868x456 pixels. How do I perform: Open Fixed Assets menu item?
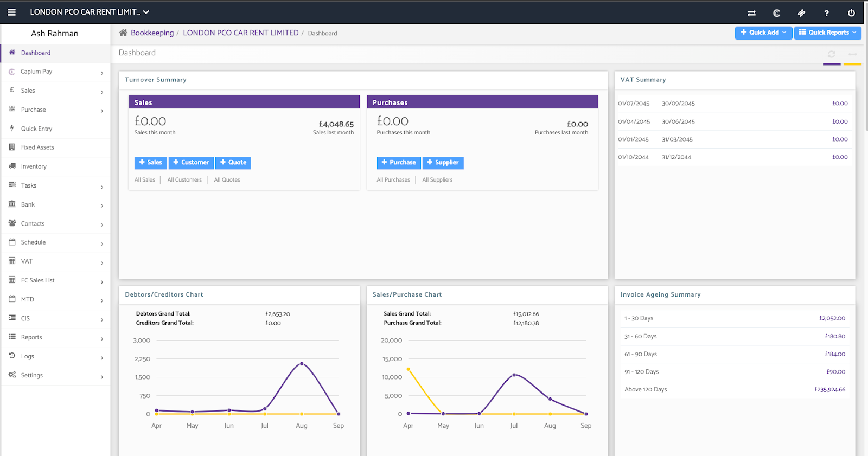pos(56,147)
